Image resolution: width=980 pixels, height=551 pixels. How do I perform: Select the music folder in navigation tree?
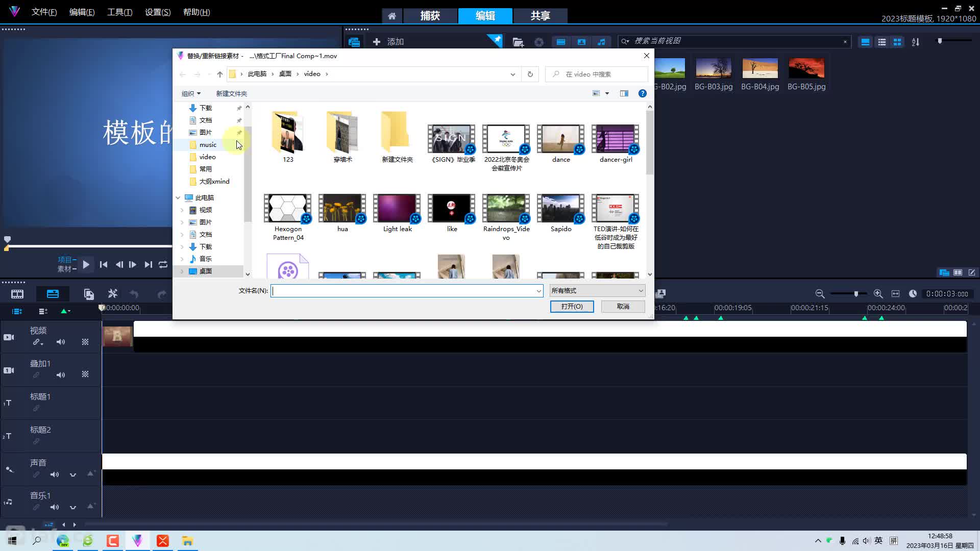[208, 144]
